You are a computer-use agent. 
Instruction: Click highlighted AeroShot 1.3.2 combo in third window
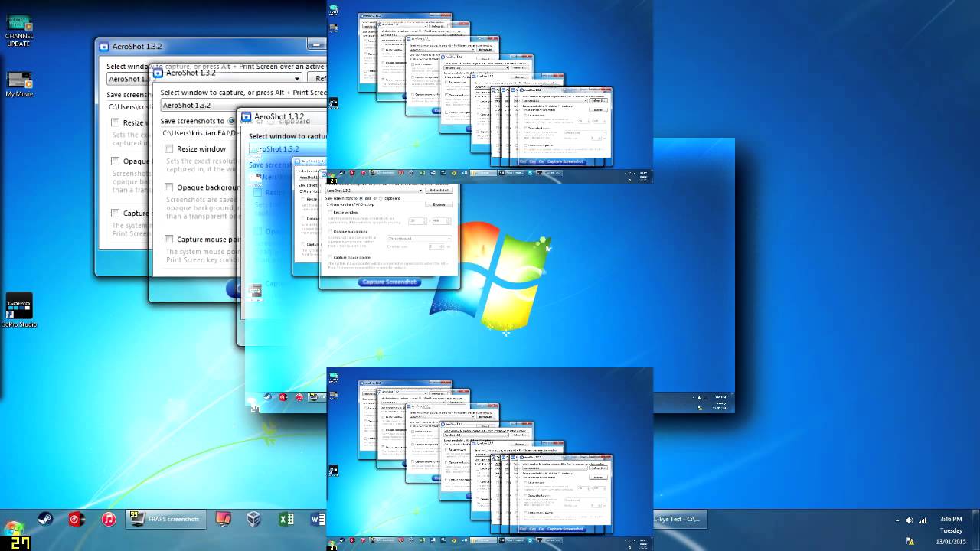tap(288, 148)
